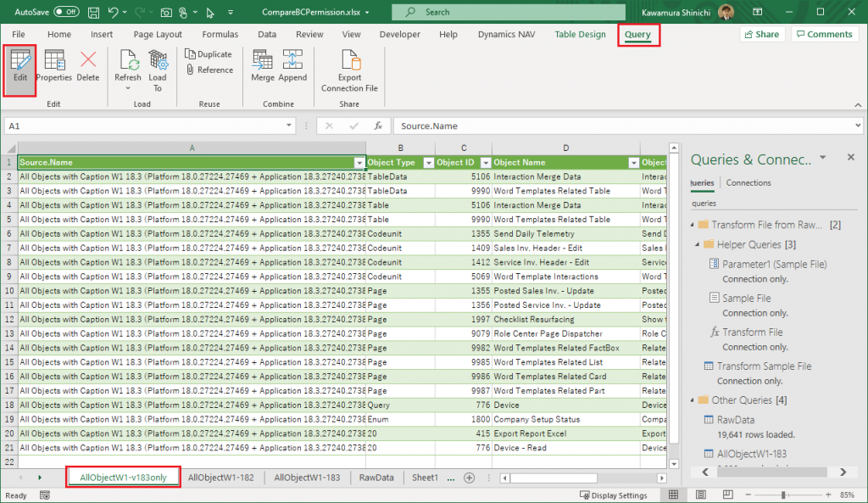Click in the Search box

(509, 12)
